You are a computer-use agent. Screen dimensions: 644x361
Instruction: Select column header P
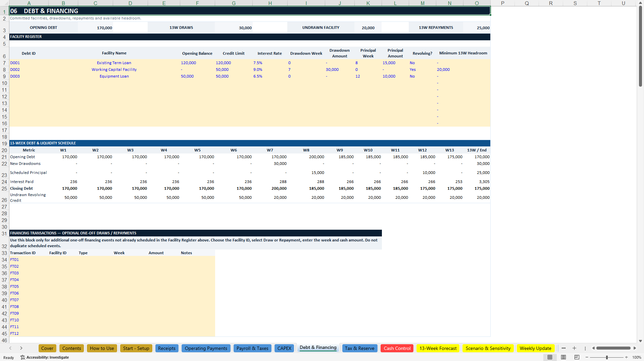point(502,3)
